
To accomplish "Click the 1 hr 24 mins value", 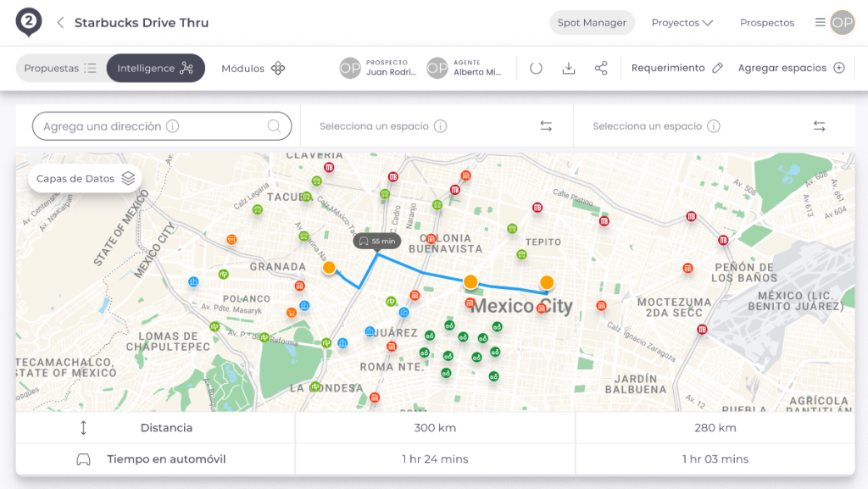I will (435, 458).
